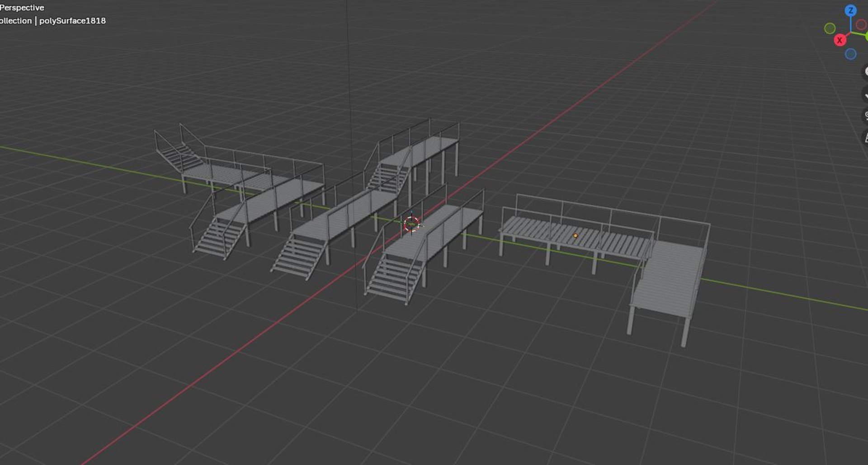This screenshot has width=868, height=465.
Task: Click the hollow red negative X axis circle
Action: (862, 24)
